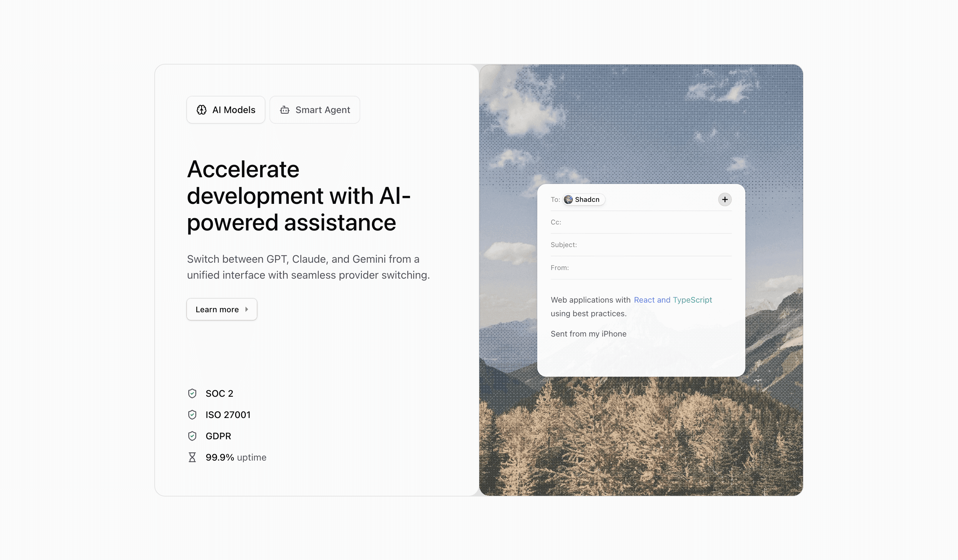Click into the Subject: field
This screenshot has height=560, width=958.
tap(641, 245)
